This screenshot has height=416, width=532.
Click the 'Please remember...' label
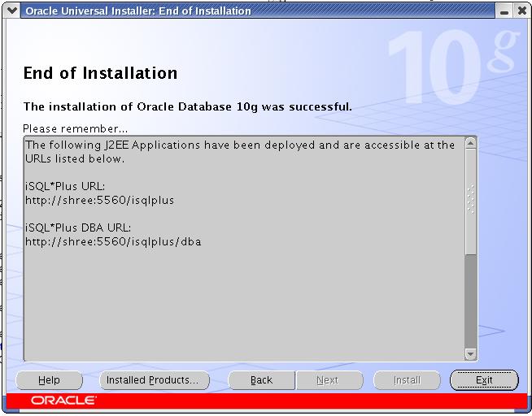tap(76, 128)
